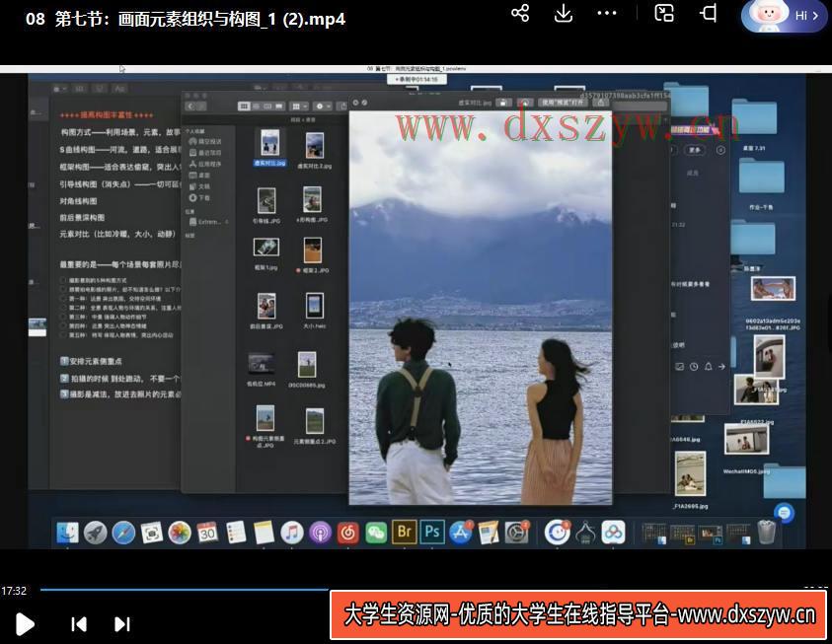Screen dimensions: 832x644
Task: Open the Trash in the dock
Action: point(766,532)
